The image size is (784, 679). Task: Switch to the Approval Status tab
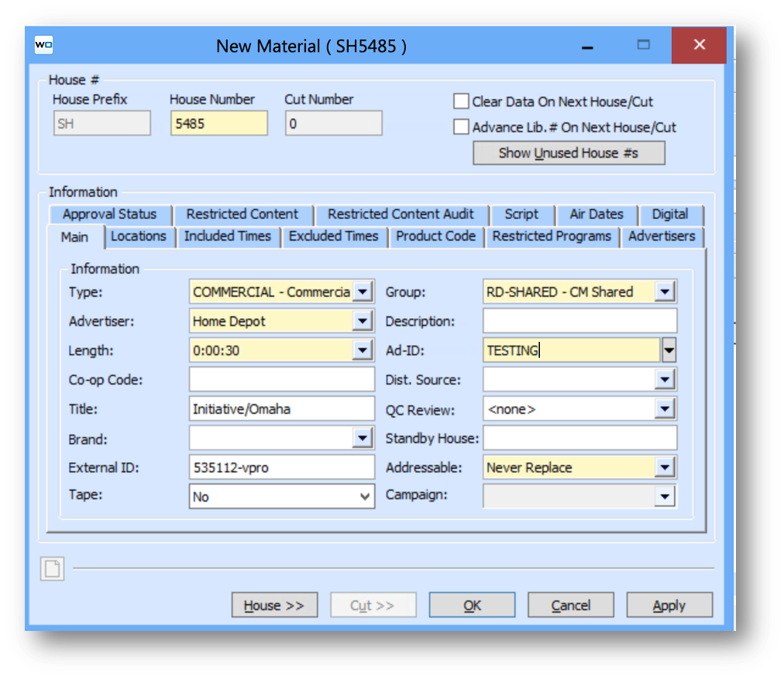pyautogui.click(x=110, y=215)
